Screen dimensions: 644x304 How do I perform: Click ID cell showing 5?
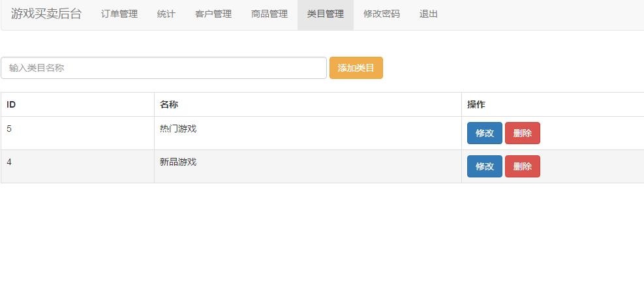pos(78,133)
